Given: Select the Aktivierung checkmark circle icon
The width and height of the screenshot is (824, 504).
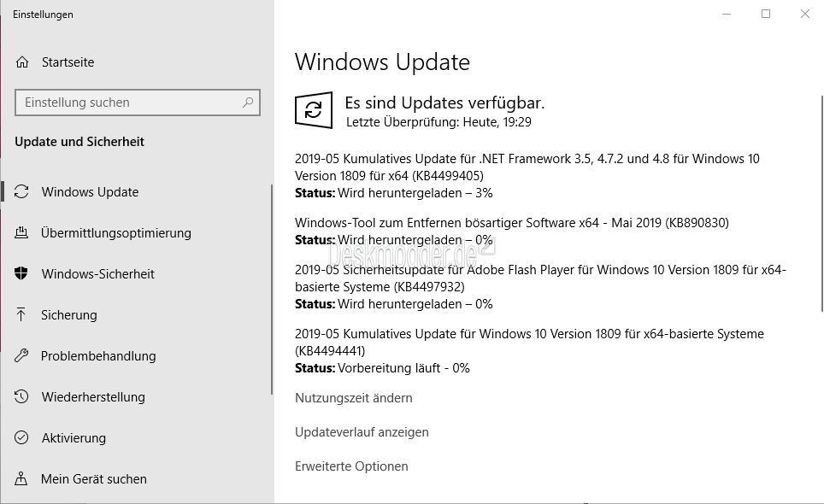Looking at the screenshot, I should pos(21,437).
